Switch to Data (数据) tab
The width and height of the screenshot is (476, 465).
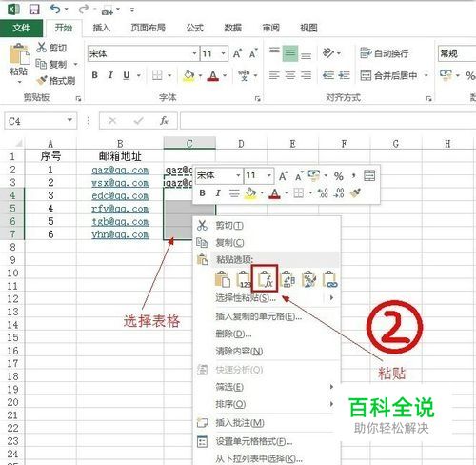pos(233,28)
